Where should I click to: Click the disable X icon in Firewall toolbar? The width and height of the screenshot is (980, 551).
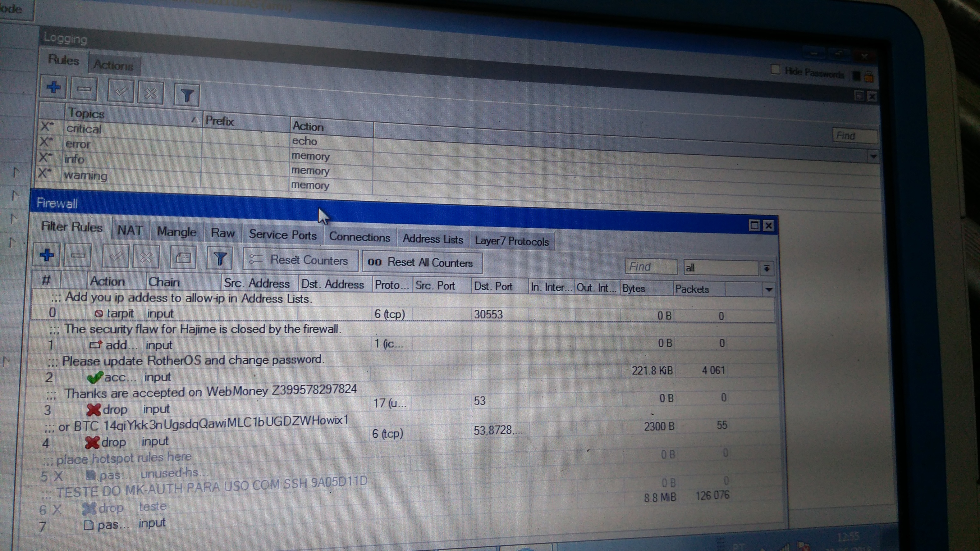coord(146,257)
